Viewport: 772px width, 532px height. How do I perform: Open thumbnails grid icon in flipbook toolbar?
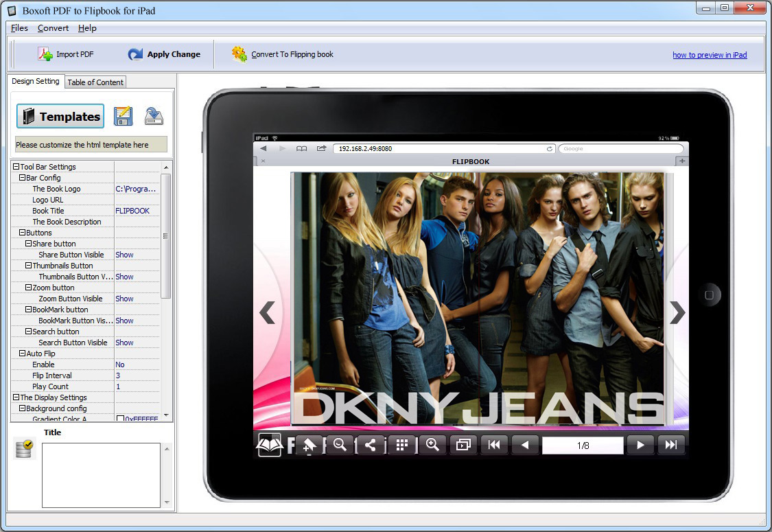[x=401, y=446]
